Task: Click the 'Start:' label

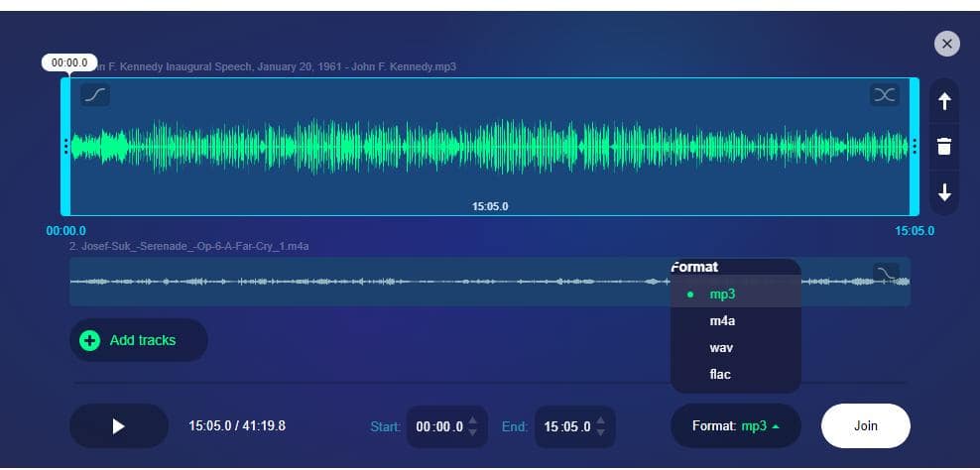Action: [x=386, y=427]
